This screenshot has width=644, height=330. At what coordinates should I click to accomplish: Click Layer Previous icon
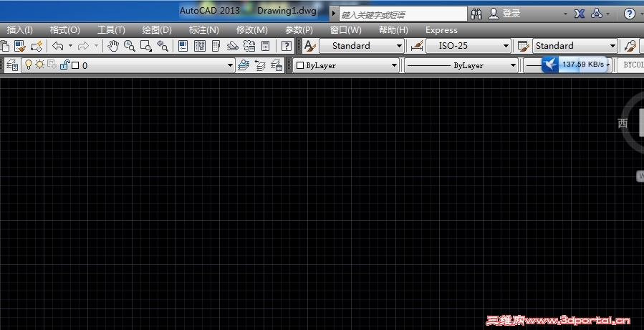260,65
